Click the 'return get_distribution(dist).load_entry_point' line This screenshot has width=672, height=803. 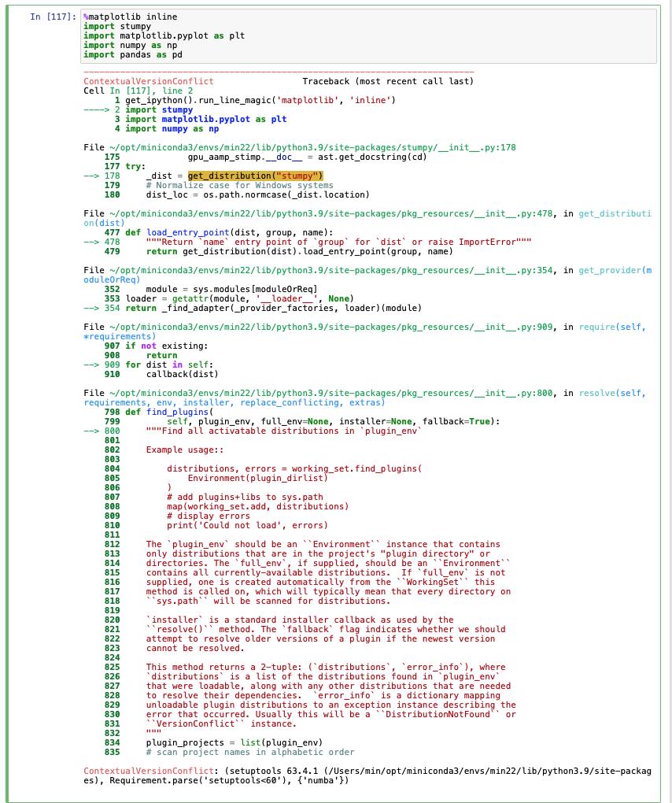tap(299, 251)
